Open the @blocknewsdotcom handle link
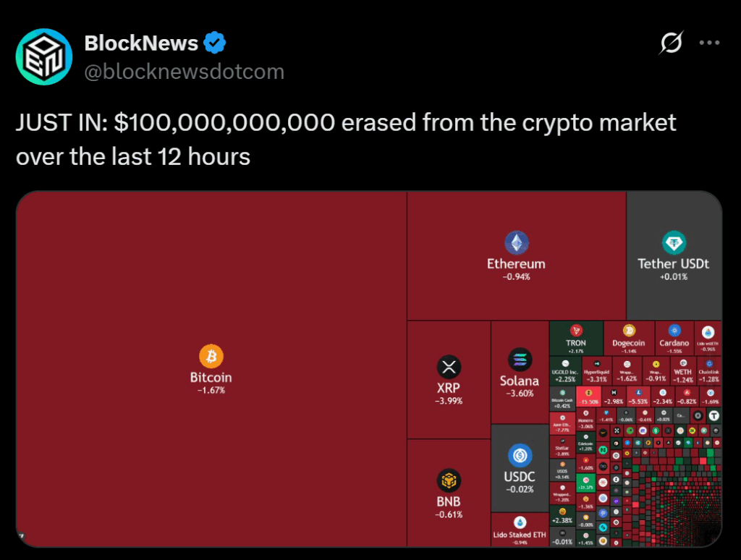The height and width of the screenshot is (560, 741). [x=185, y=72]
